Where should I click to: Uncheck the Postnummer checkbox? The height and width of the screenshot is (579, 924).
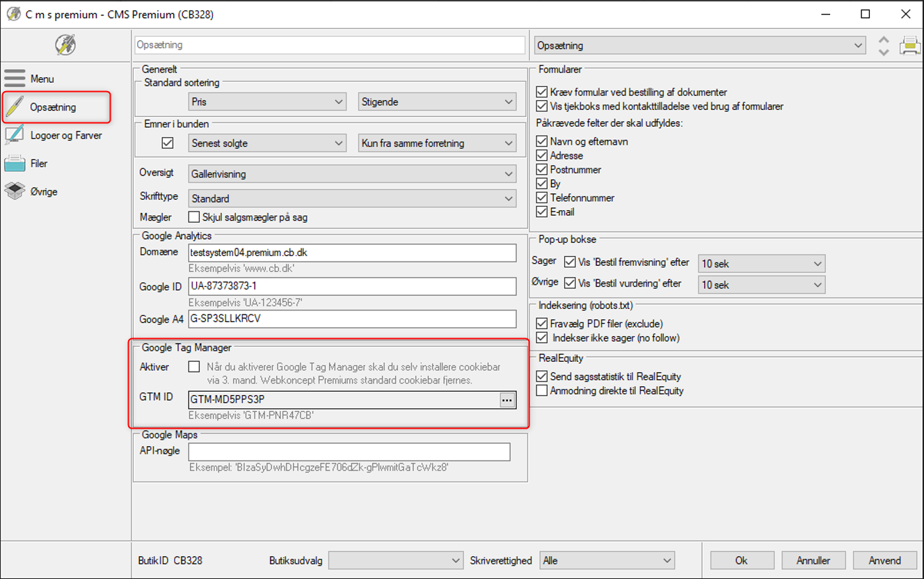[542, 170]
